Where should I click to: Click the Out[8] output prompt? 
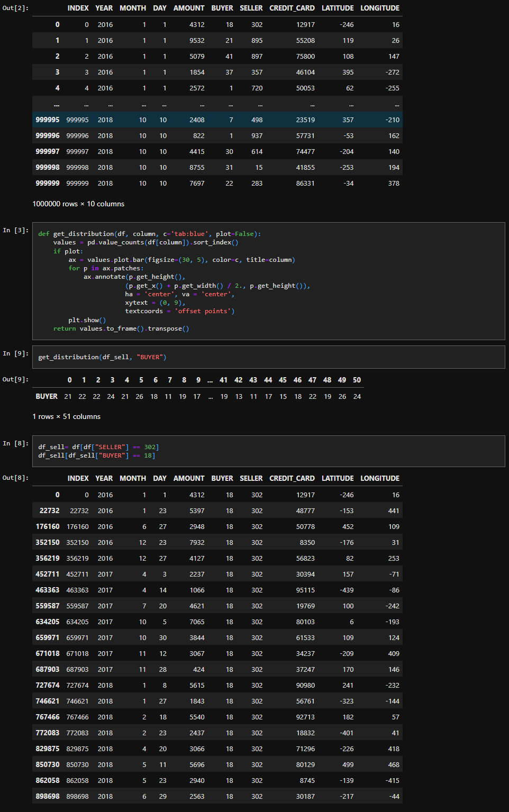pos(15,478)
